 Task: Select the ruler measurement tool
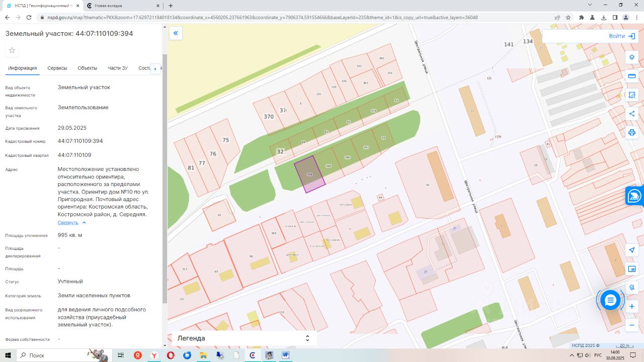[632, 76]
